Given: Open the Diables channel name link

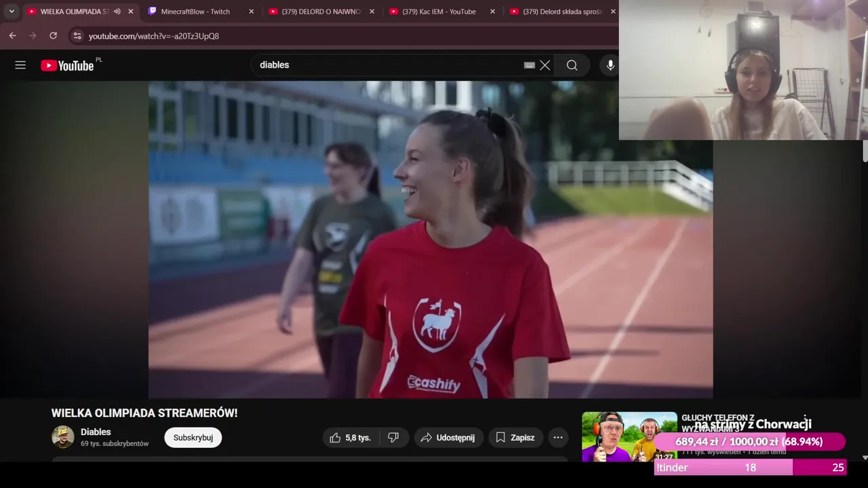Looking at the screenshot, I should [x=96, y=432].
